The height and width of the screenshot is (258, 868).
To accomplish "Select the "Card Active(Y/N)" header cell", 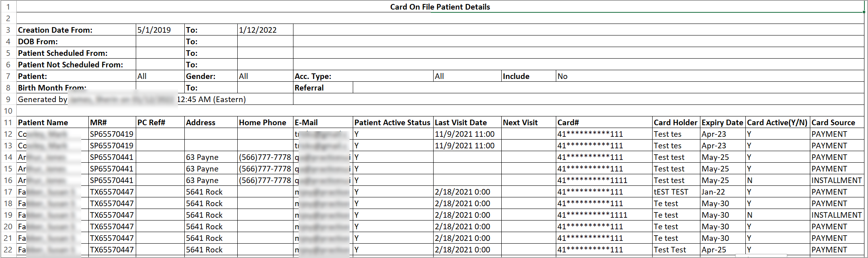I will [x=777, y=122].
